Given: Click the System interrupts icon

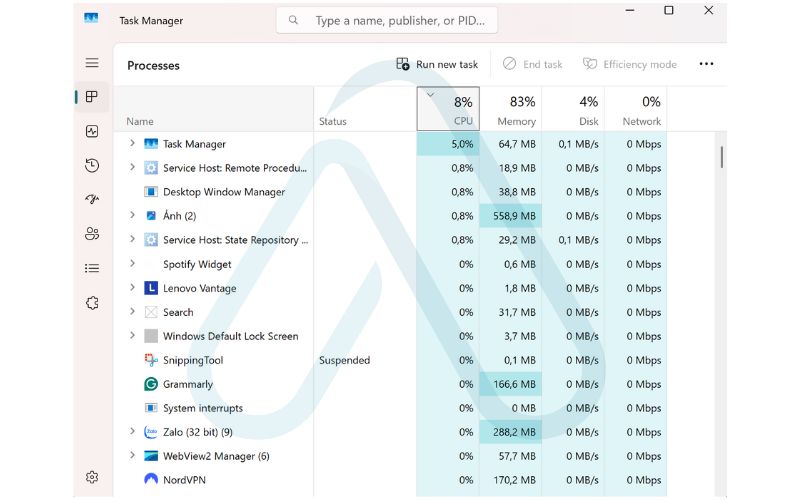Looking at the screenshot, I should pos(151,408).
